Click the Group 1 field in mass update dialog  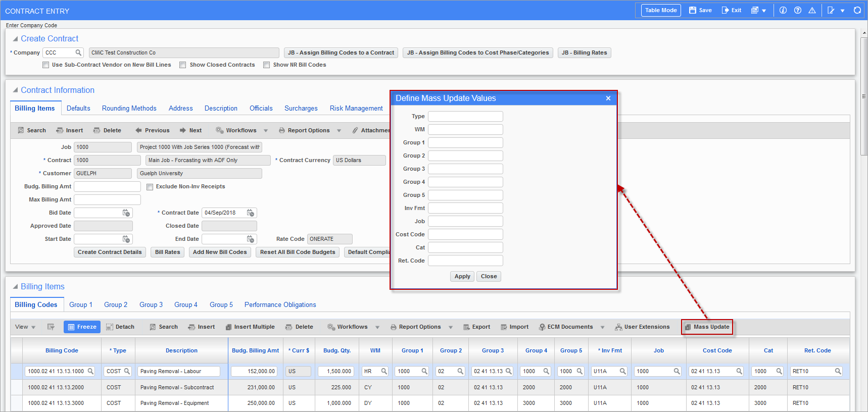pos(465,143)
